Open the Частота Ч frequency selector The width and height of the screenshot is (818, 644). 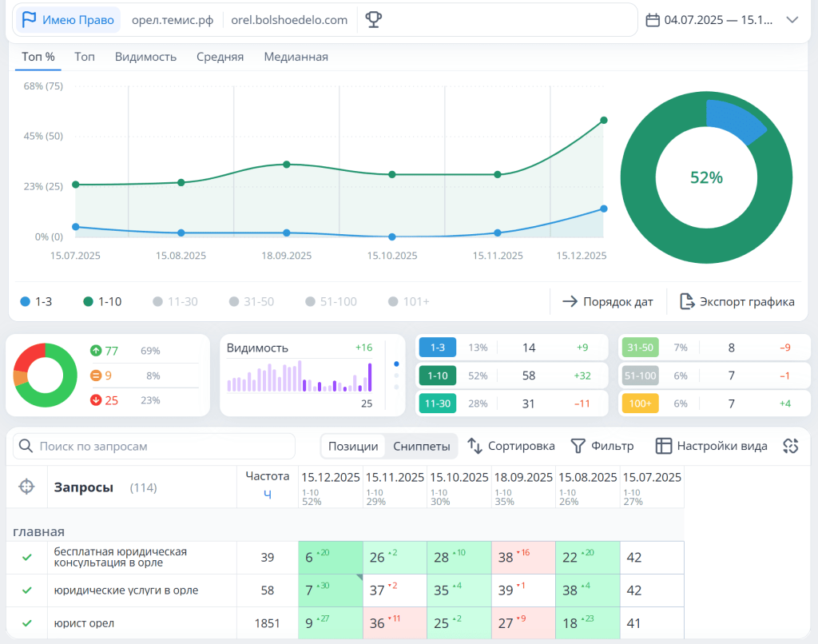click(x=267, y=495)
